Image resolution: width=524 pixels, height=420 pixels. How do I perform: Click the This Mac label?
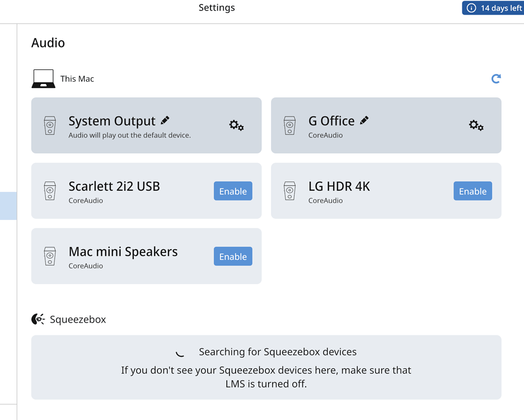tap(77, 79)
